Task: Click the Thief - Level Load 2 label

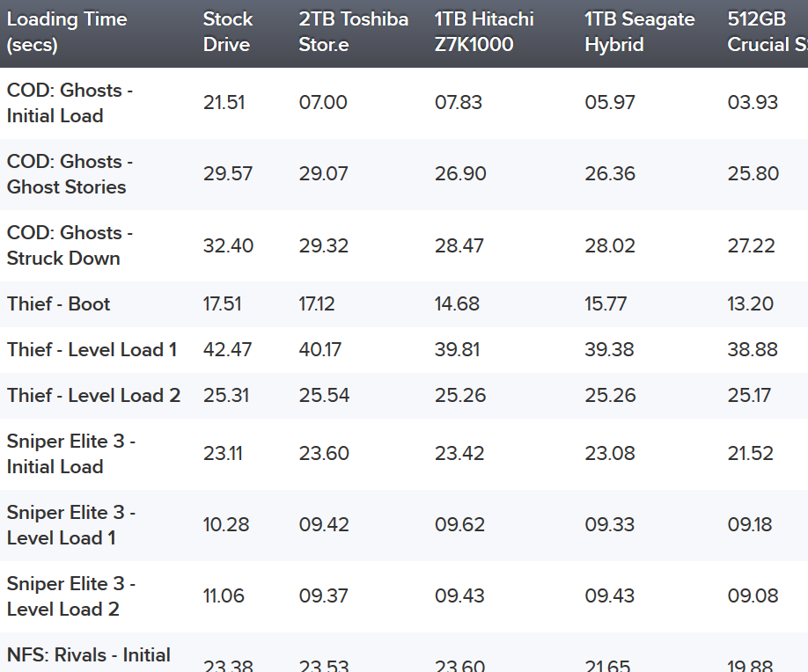Action: click(93, 396)
